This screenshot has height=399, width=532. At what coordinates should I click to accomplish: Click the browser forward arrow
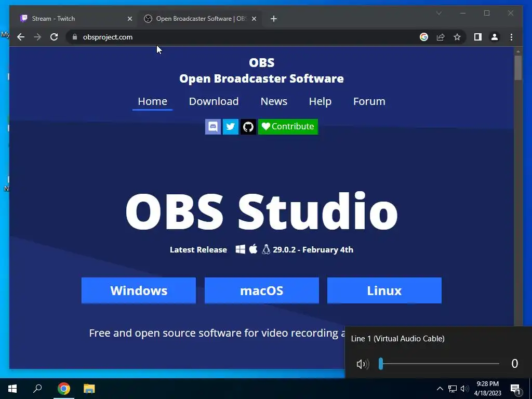point(37,37)
